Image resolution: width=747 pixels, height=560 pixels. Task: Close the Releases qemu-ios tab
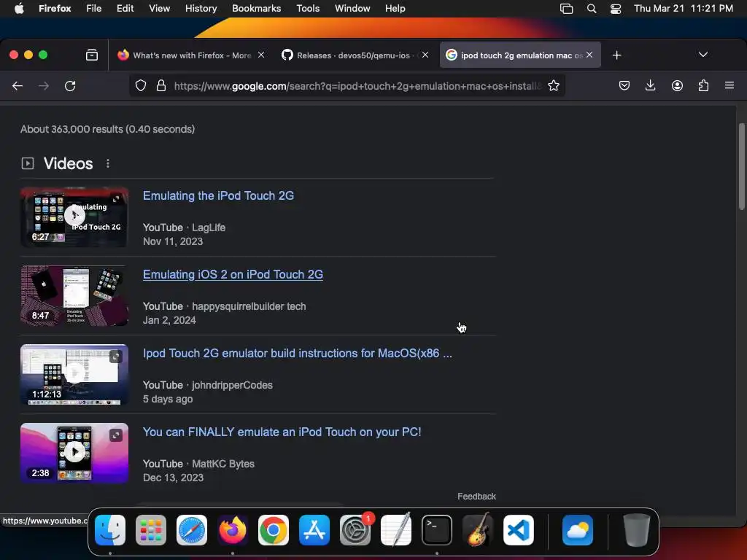(425, 55)
